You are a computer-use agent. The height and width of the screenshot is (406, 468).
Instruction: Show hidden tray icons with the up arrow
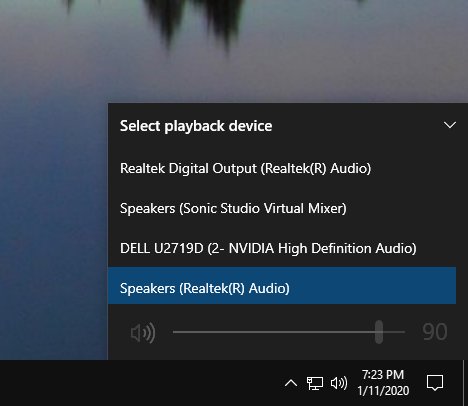pos(291,383)
